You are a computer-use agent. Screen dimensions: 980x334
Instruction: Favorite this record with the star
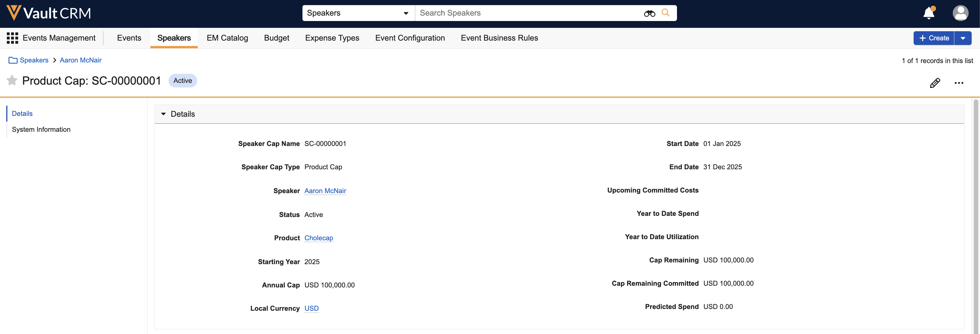tap(12, 80)
